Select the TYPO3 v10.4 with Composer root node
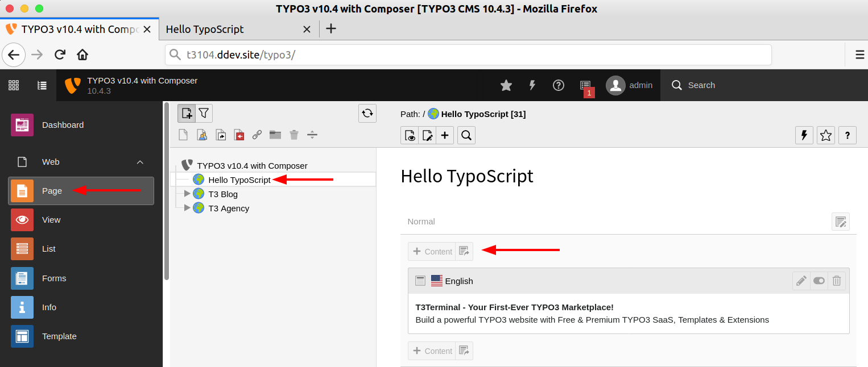868x367 pixels. [x=252, y=166]
